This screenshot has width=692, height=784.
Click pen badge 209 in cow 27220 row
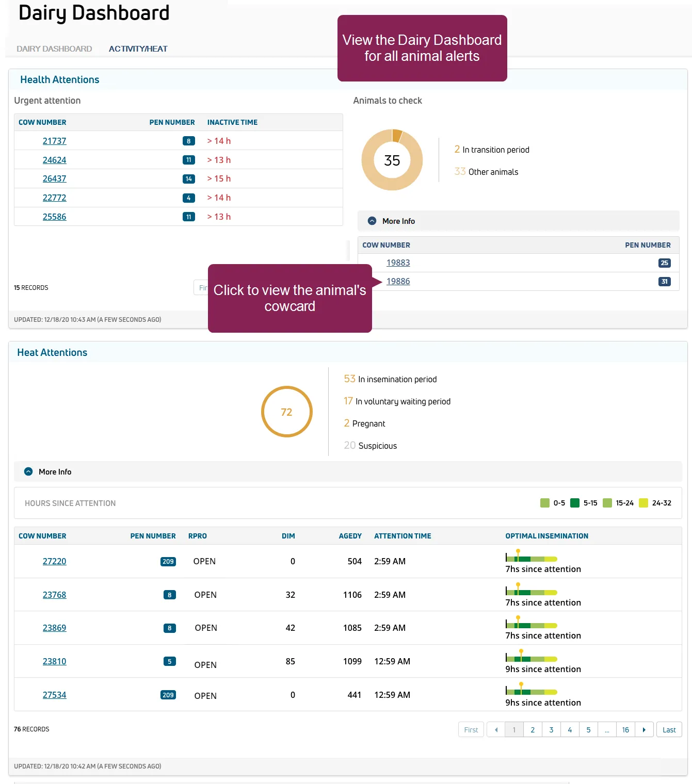[x=168, y=561]
